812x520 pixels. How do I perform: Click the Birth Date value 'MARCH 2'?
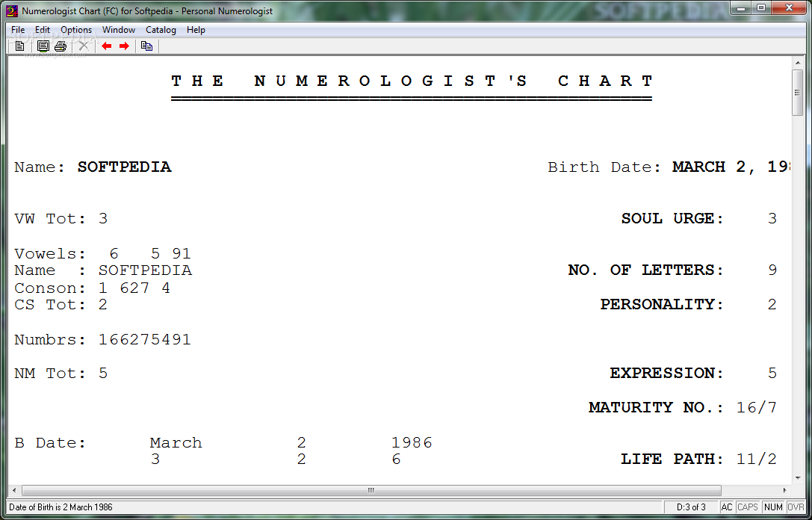(x=708, y=167)
